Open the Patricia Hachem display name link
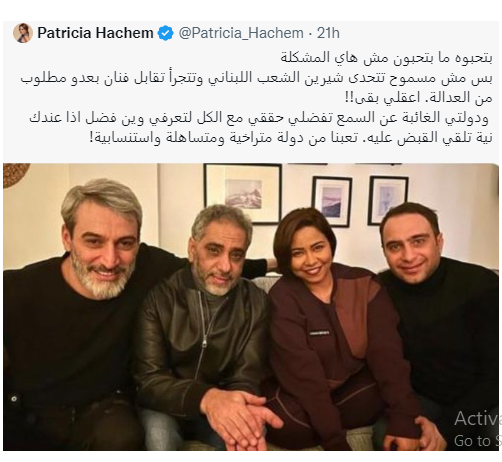Viewport: 502px width, 462px height. [x=95, y=33]
